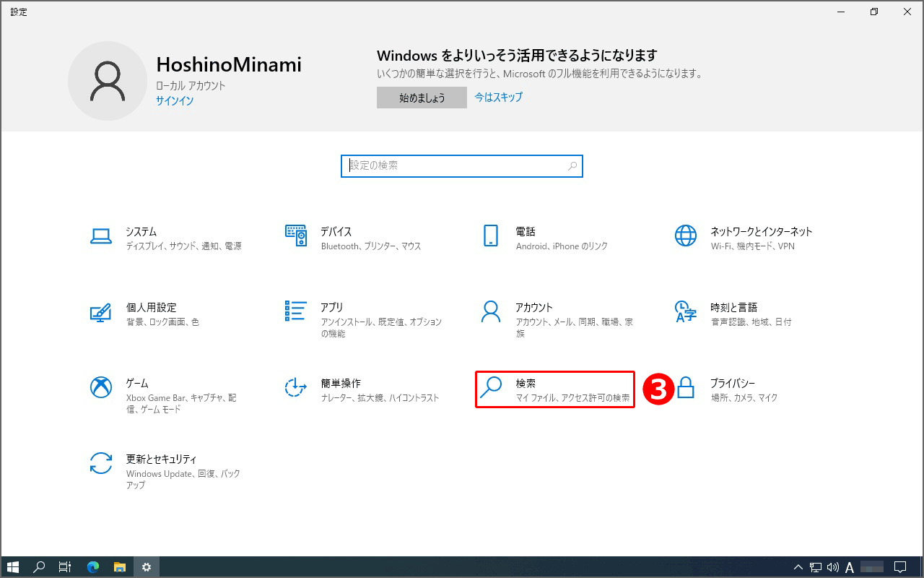
Task: Open the notification center icon
Action: point(900,567)
